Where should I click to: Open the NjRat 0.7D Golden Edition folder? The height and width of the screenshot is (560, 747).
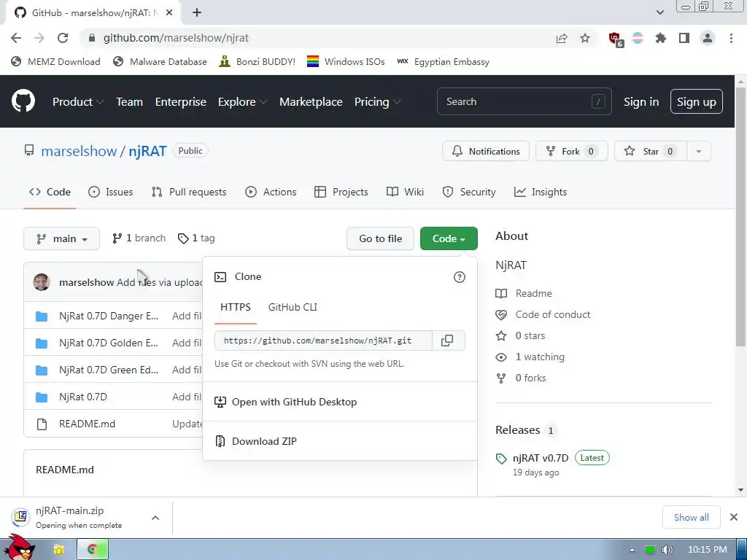click(108, 343)
